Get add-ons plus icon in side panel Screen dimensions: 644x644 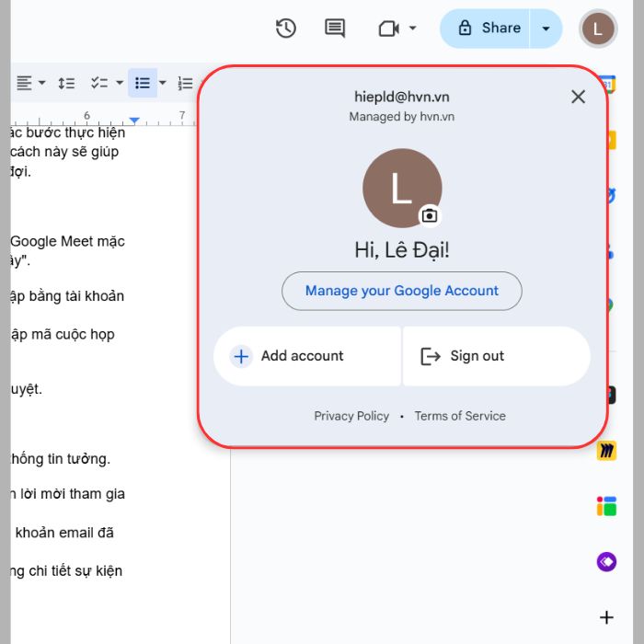[606, 617]
